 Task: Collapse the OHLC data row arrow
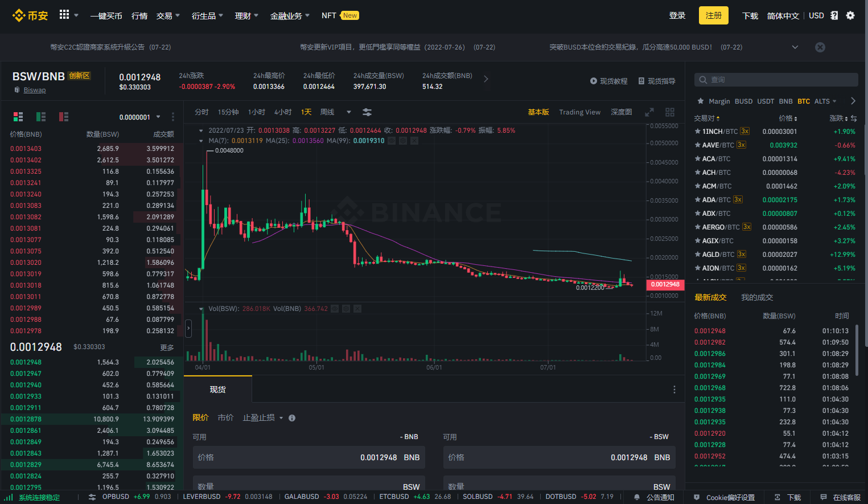click(201, 130)
